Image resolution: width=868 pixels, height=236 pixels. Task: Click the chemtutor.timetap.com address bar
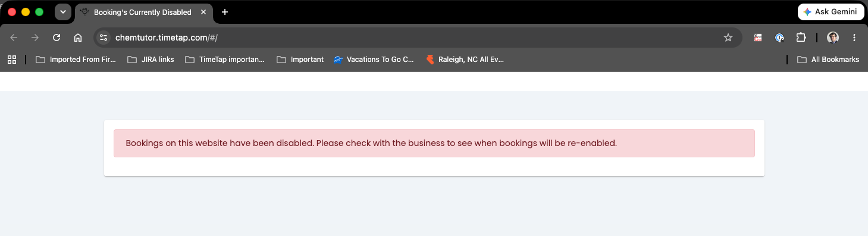[x=416, y=38]
